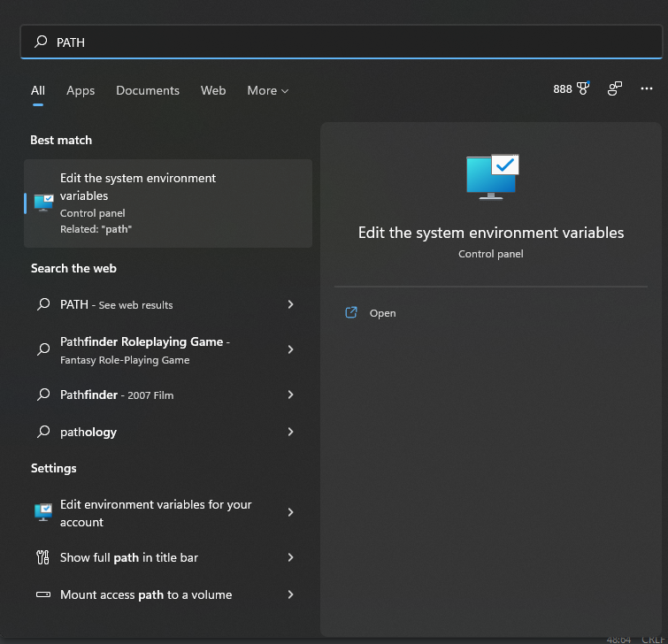Click the magnifier icon in the search box
The height and width of the screenshot is (644, 668).
coord(41,42)
